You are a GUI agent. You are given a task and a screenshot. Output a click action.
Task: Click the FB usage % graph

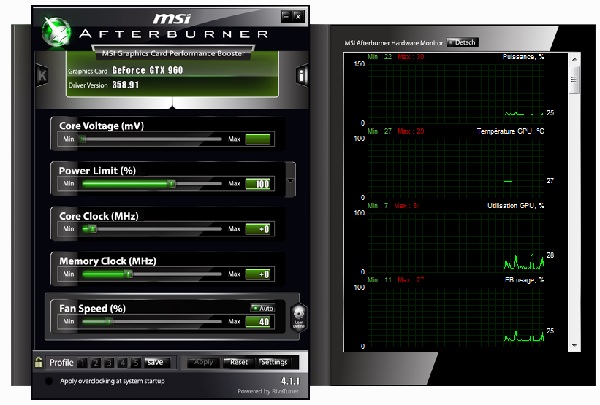[x=456, y=317]
